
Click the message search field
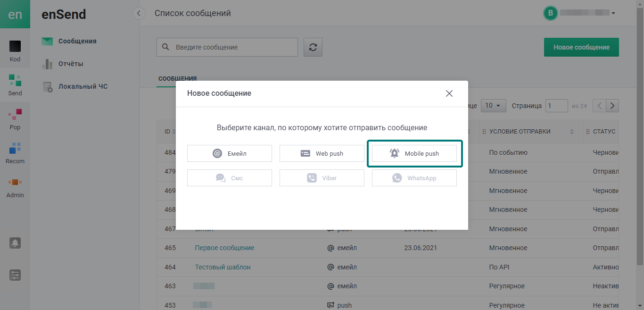[227, 47]
